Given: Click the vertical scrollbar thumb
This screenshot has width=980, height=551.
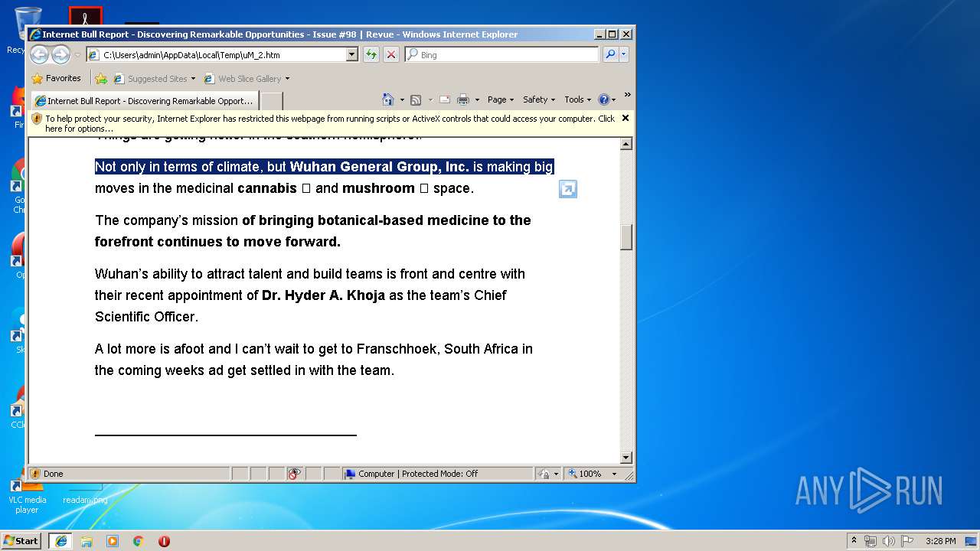Looking at the screenshot, I should [x=626, y=236].
